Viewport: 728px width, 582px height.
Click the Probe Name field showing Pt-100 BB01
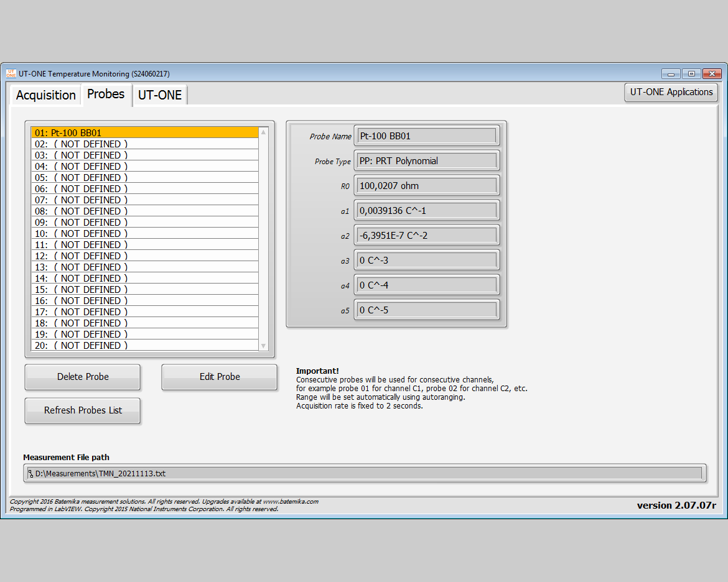(426, 136)
